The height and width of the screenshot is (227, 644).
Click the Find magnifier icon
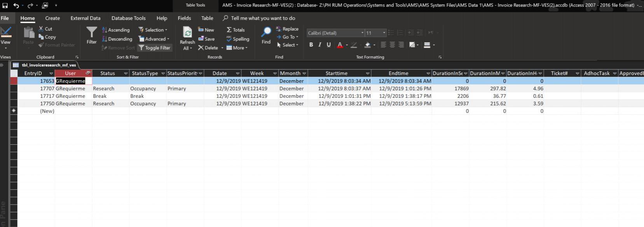click(266, 35)
